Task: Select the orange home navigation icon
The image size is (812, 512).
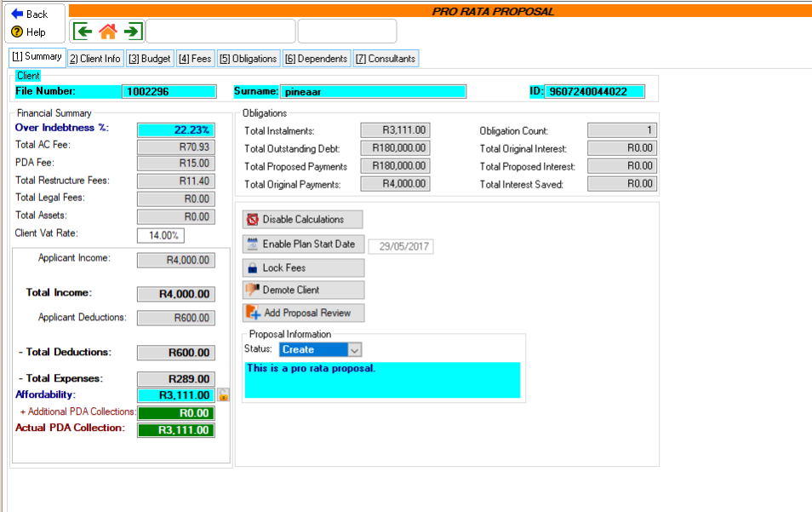Action: tap(107, 30)
